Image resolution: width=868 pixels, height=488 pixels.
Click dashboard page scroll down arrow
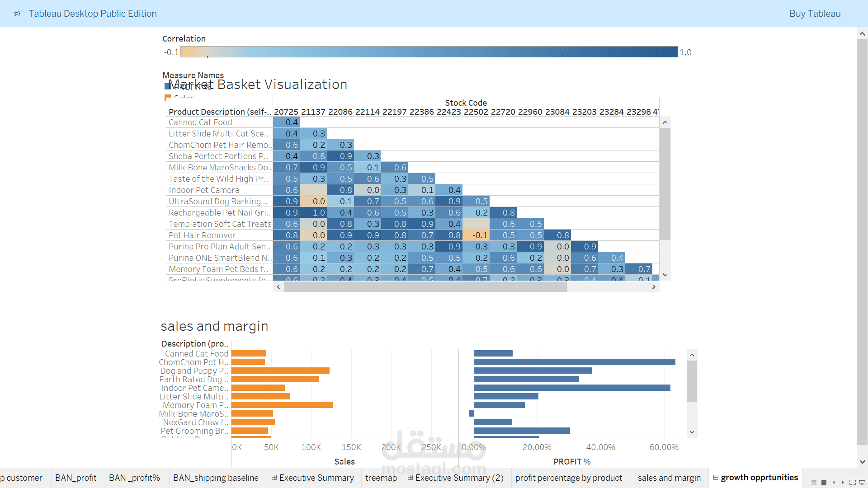862,462
